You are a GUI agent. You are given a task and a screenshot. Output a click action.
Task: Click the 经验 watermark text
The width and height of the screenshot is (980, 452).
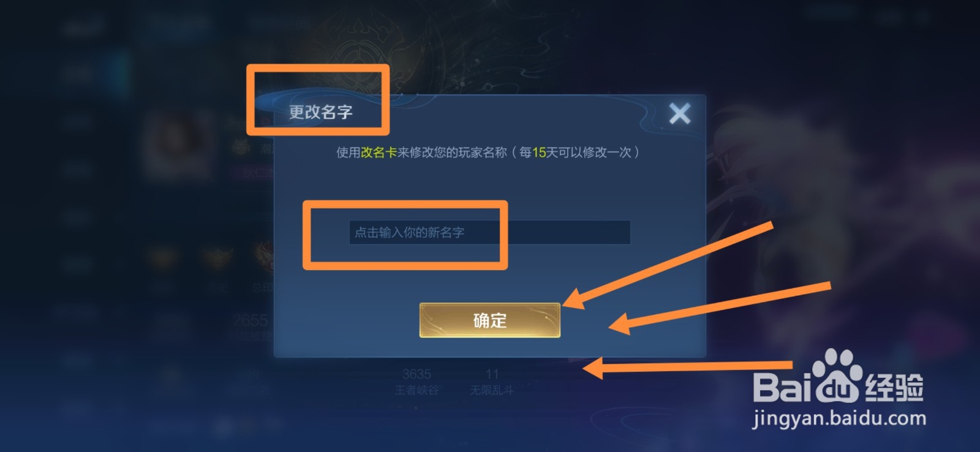(x=893, y=387)
